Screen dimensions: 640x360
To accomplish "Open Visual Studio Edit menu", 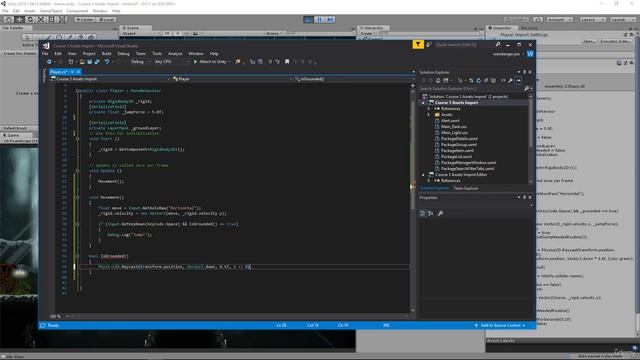I will [x=58, y=53].
